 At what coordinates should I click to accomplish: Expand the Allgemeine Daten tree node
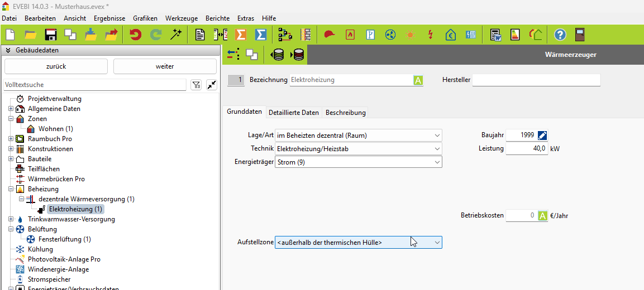11,109
